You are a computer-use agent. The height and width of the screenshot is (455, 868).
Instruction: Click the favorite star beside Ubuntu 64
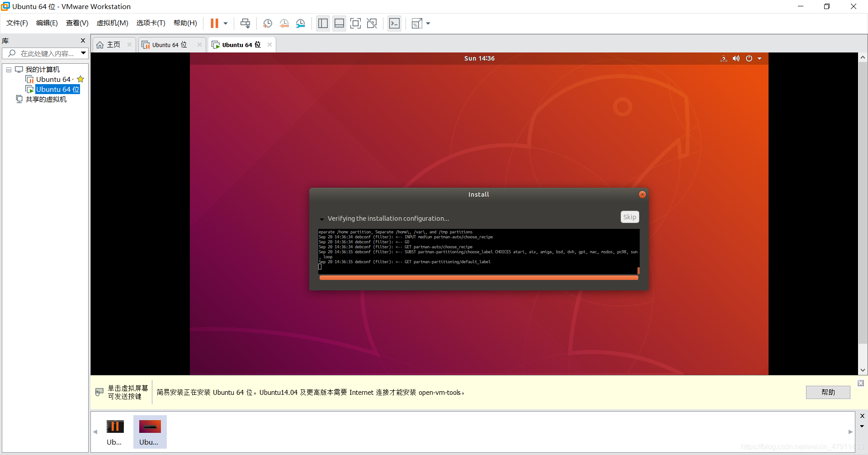pyautogui.click(x=80, y=79)
